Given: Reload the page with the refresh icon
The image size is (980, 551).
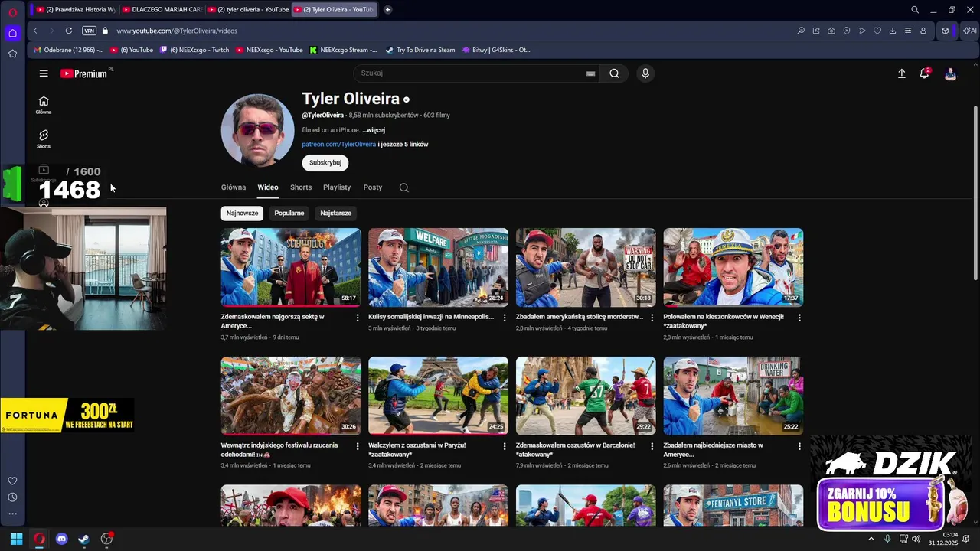Looking at the screenshot, I should (69, 31).
